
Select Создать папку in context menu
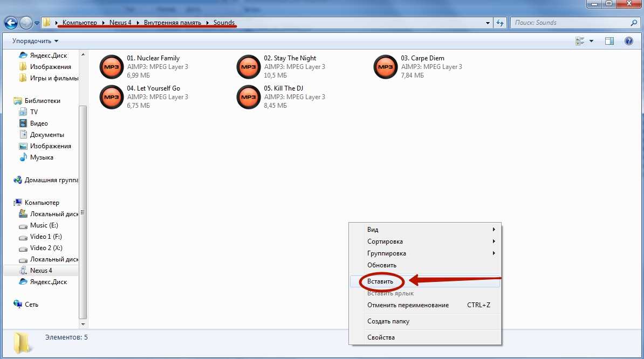tap(388, 321)
